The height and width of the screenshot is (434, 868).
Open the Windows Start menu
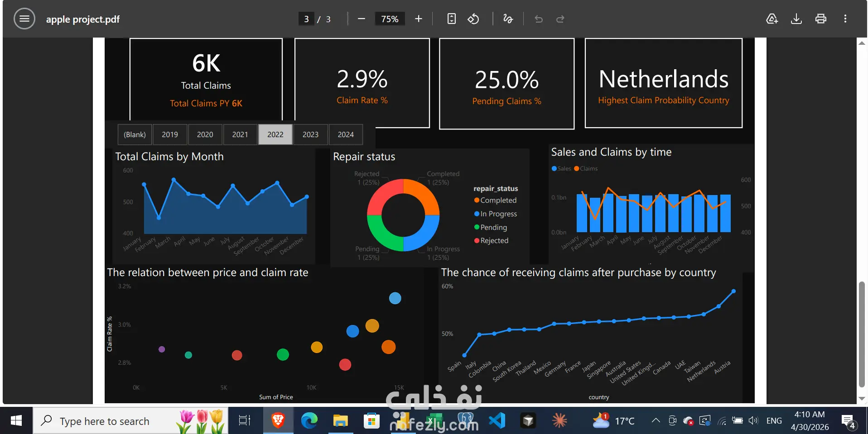[16, 421]
